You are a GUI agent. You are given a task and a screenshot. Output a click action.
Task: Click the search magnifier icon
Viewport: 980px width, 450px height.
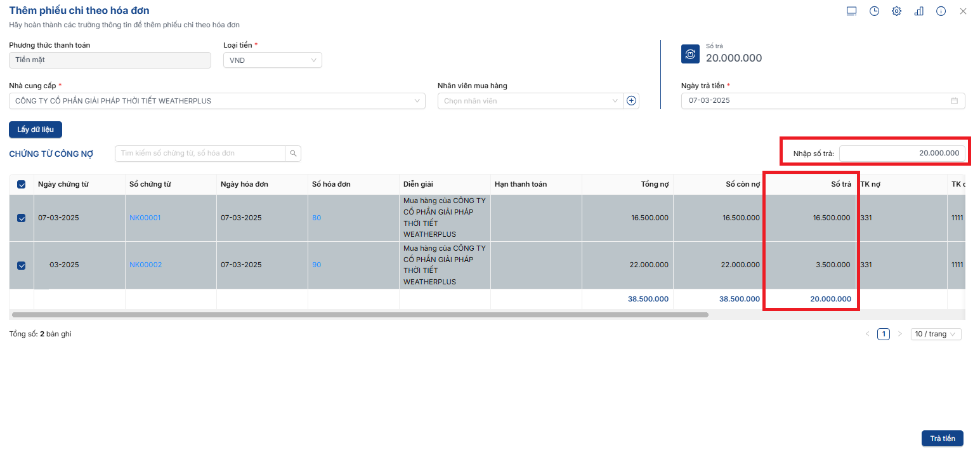(x=293, y=153)
